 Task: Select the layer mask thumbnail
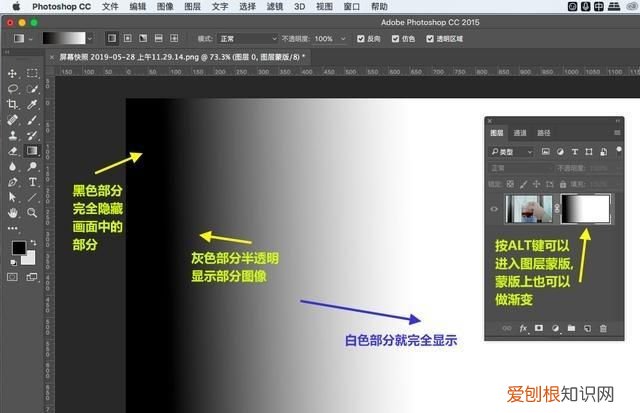coord(586,209)
